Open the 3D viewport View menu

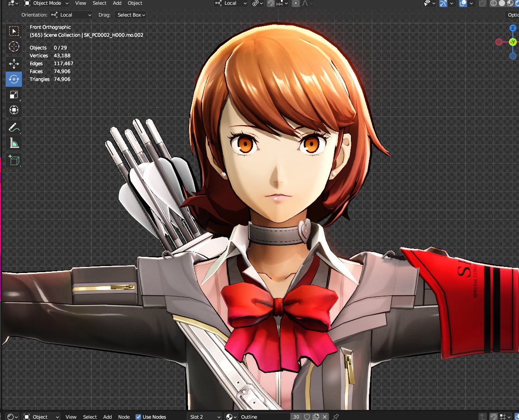(81, 3)
